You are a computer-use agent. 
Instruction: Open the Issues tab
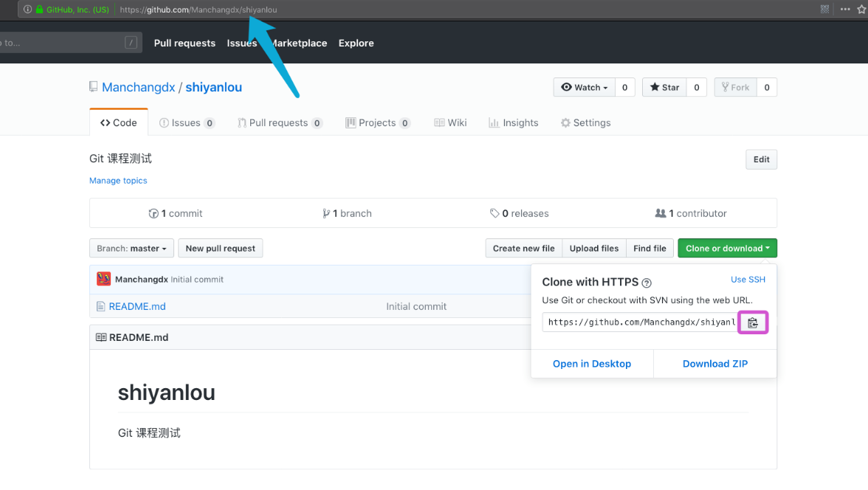coord(187,123)
